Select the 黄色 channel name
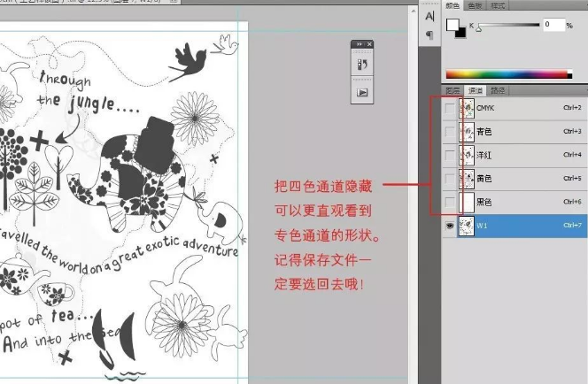 [x=484, y=179]
